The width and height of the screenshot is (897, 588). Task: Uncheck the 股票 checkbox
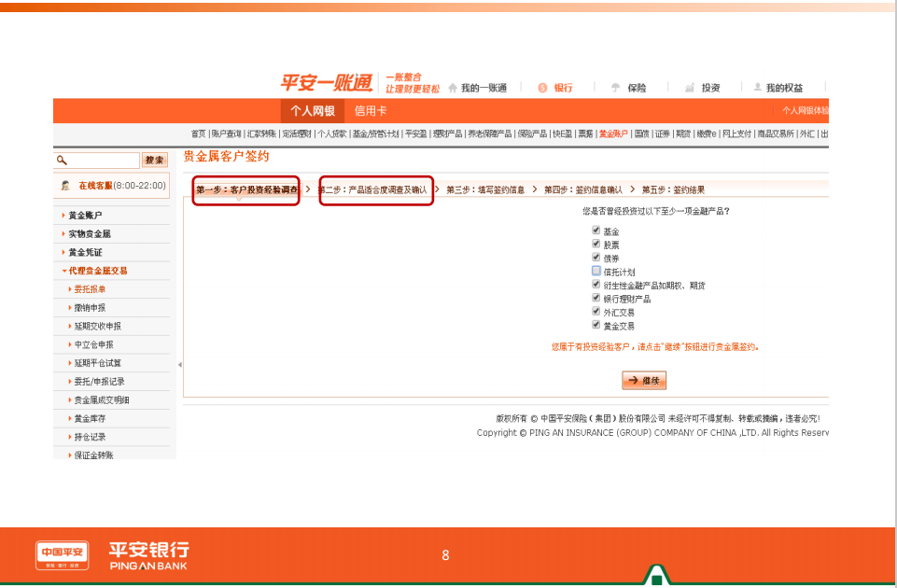(596, 244)
